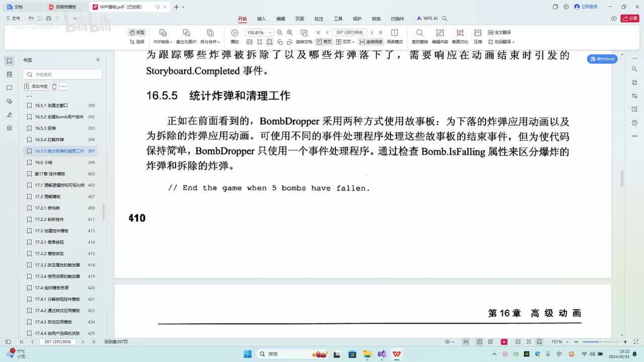Open the 批注 ribbon tab

[319, 19]
